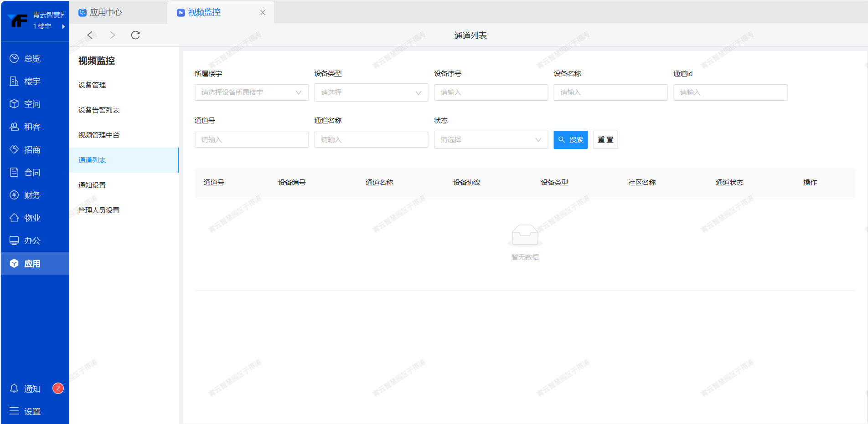The image size is (868, 424).
Task: Open 设备告警列表 menu item
Action: click(99, 110)
